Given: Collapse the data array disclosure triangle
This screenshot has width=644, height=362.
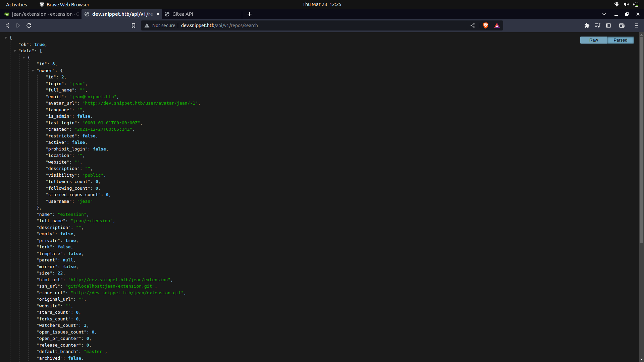Looking at the screenshot, I should pyautogui.click(x=15, y=51).
